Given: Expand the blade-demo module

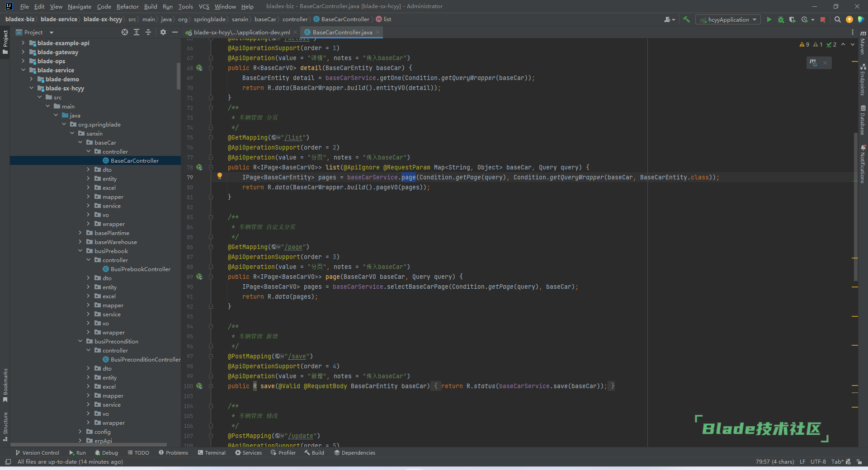Looking at the screenshot, I should pos(31,79).
